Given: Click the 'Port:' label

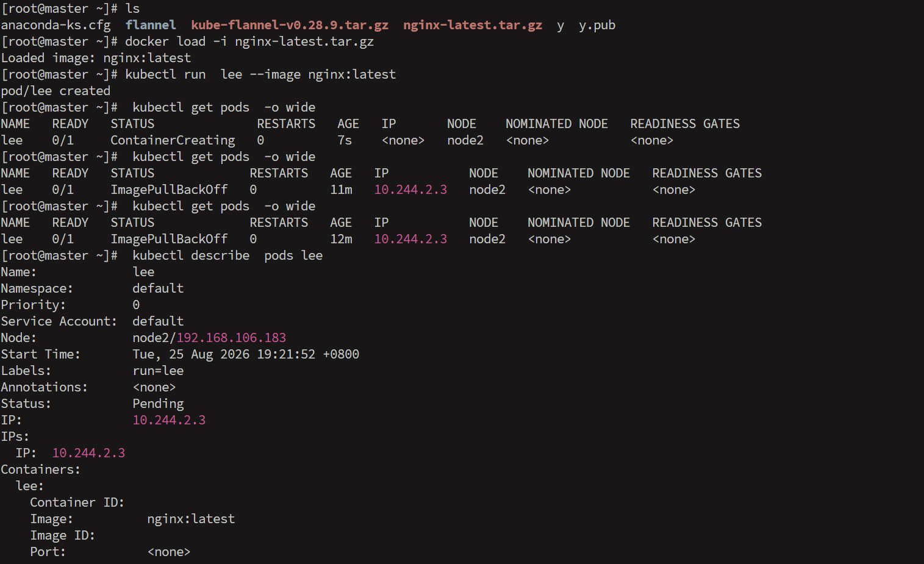Looking at the screenshot, I should coord(48,552).
